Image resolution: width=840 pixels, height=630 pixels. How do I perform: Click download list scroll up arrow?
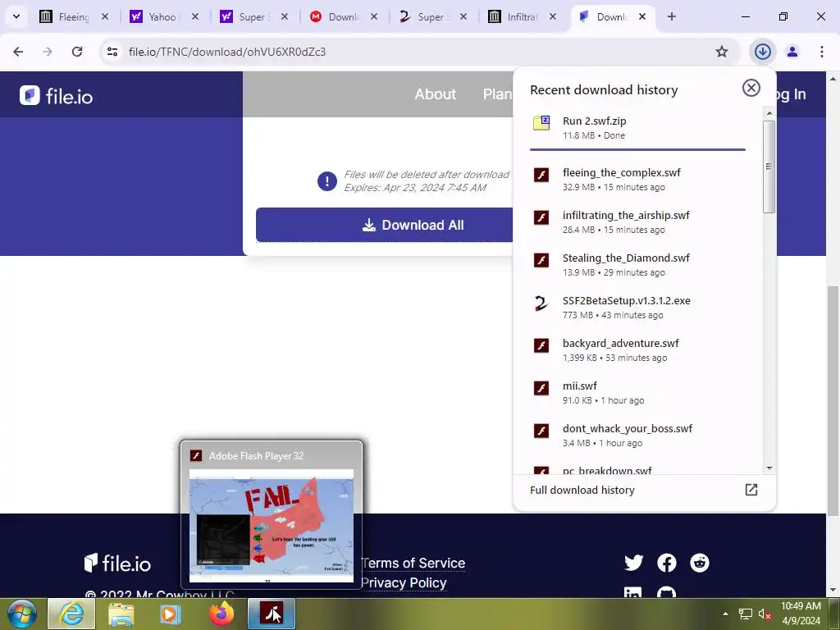[769, 113]
